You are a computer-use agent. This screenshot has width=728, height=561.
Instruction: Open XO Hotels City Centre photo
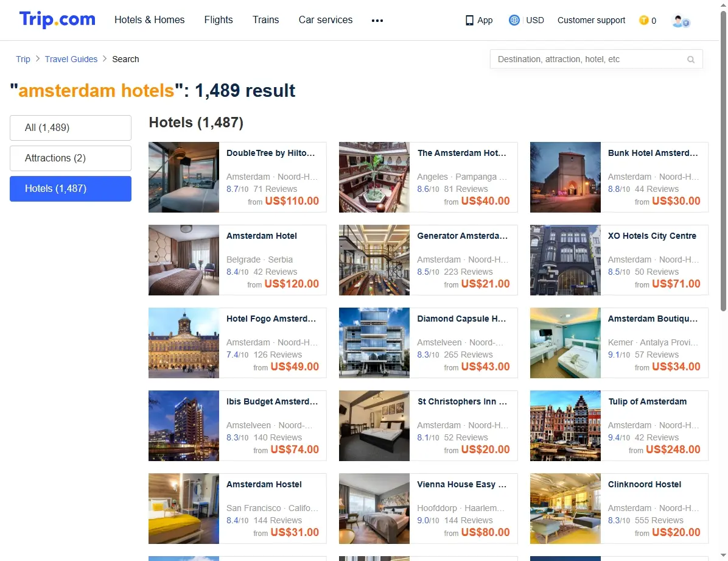565,260
